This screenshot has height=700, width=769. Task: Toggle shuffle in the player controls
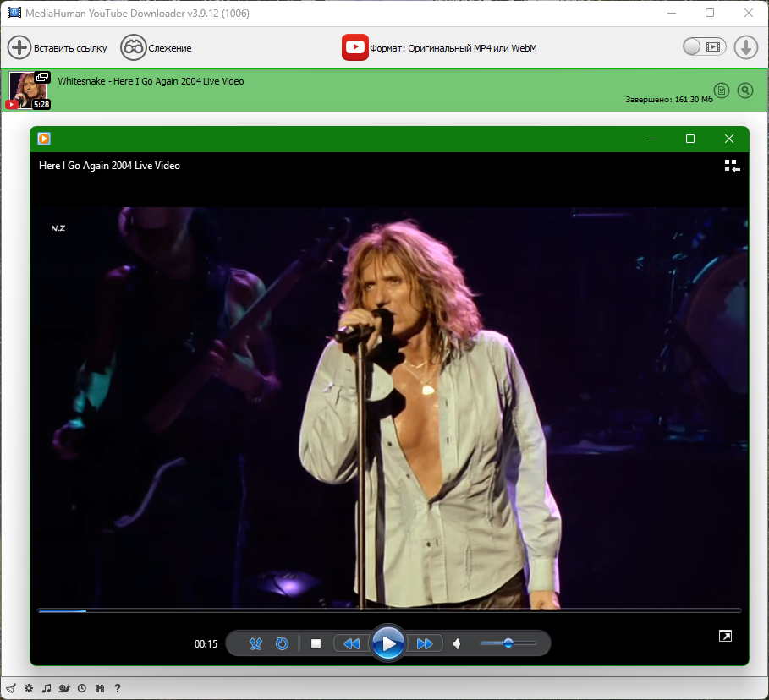point(255,643)
